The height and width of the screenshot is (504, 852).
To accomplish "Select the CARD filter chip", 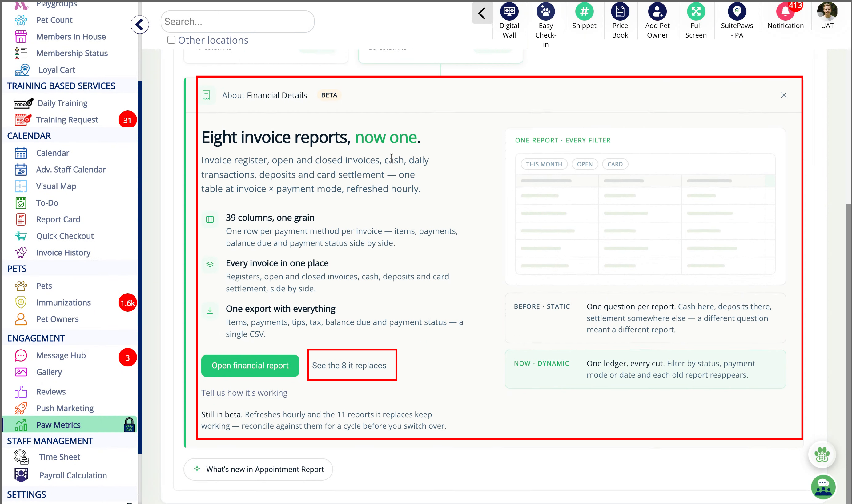I will 615,164.
